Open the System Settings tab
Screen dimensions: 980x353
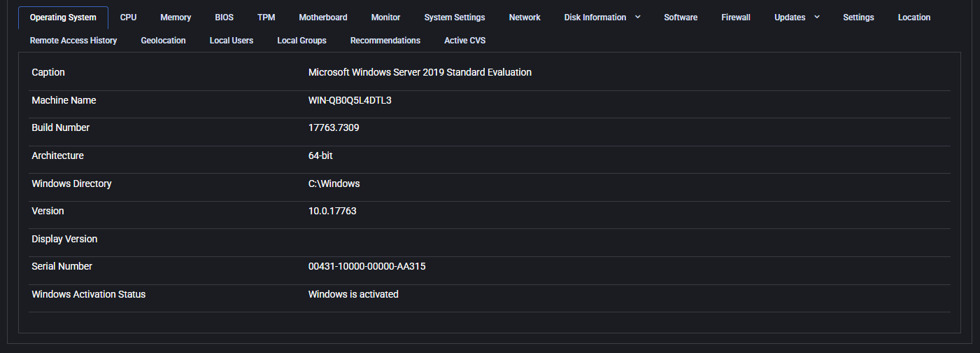[x=455, y=18]
